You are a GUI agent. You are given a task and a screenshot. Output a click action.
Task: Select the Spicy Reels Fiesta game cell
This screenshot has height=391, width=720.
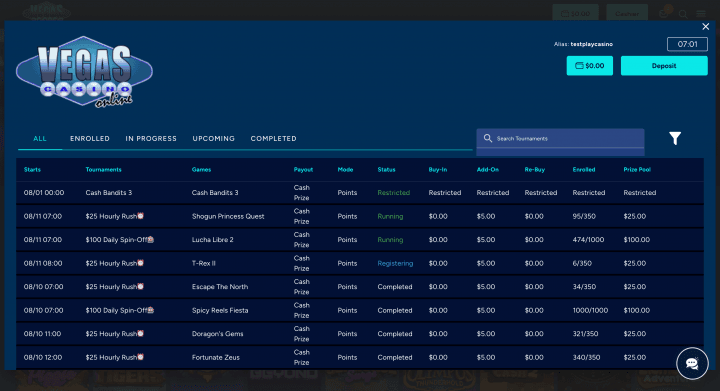pos(219,311)
